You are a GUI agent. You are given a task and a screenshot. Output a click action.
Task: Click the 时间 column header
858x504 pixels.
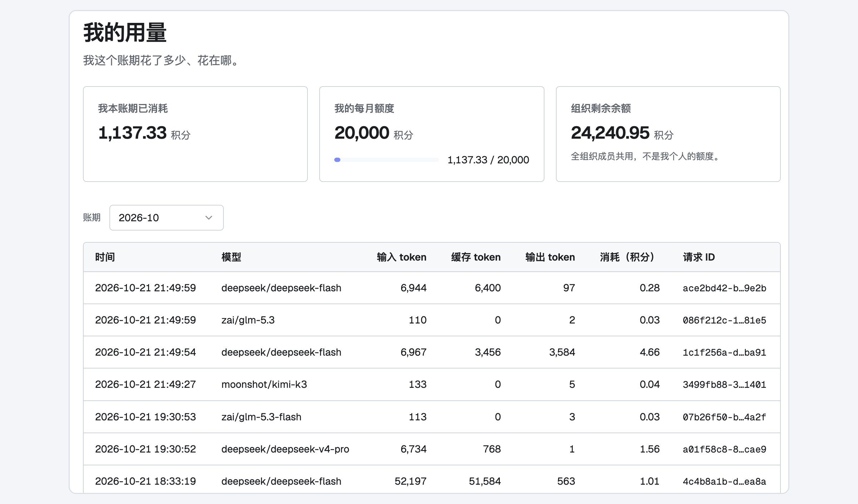pos(105,257)
